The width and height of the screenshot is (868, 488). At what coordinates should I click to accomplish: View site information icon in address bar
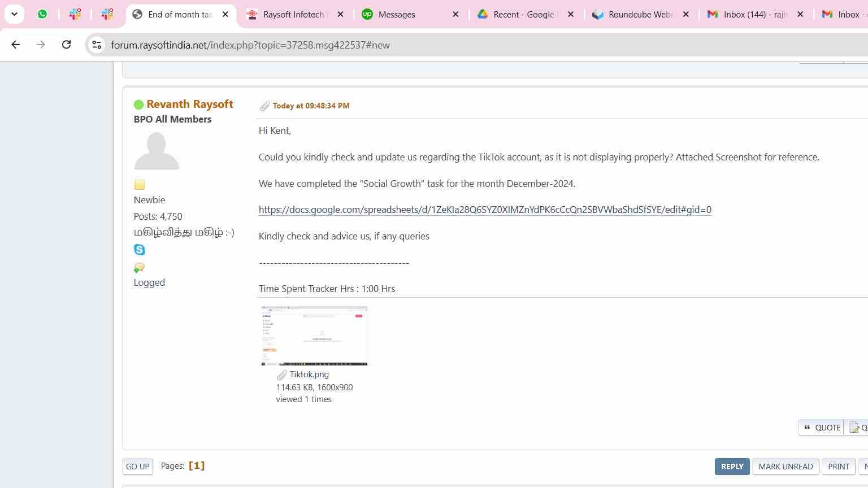(97, 45)
